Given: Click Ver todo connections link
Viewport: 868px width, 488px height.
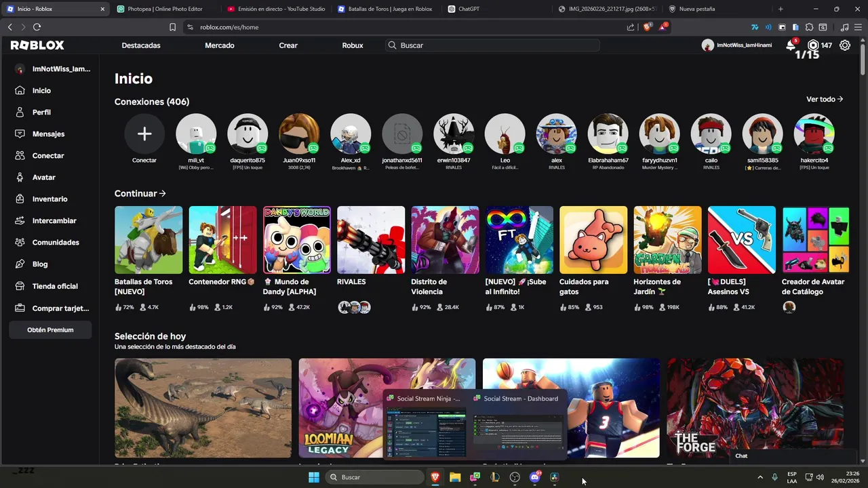Looking at the screenshot, I should point(825,99).
